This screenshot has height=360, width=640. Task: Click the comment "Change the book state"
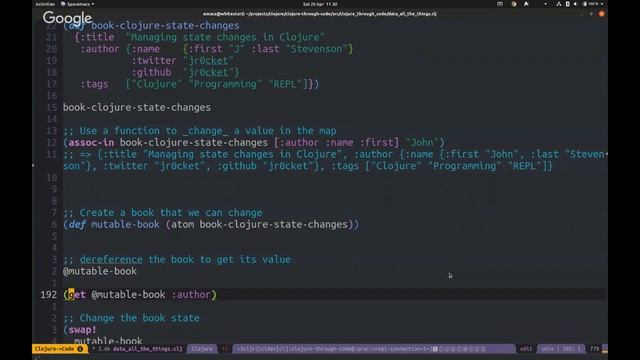coord(131,318)
